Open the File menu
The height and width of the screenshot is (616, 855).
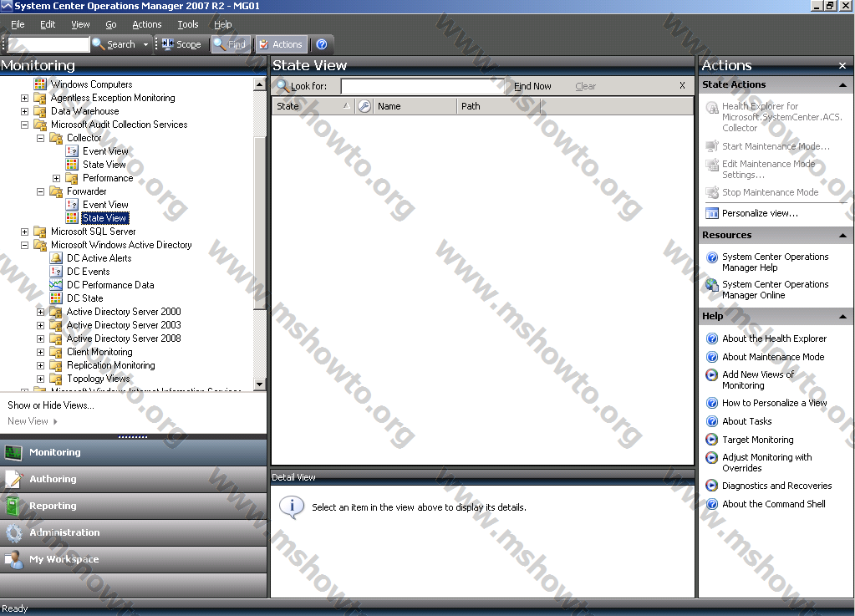click(x=18, y=24)
